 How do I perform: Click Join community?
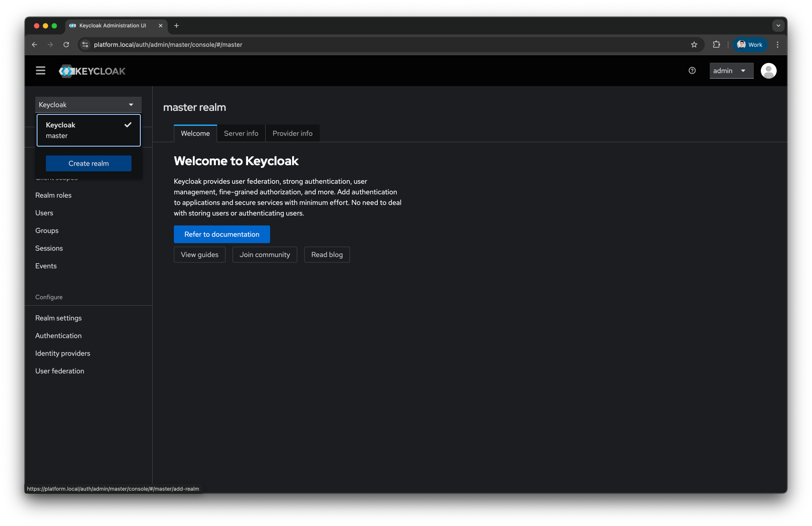pos(264,254)
